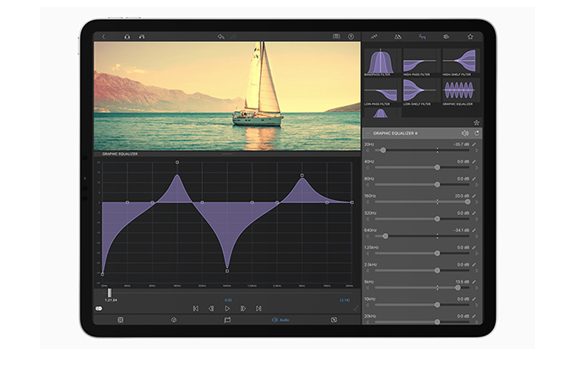Click the 5kHz slider knob
The image size is (580, 373).
(x=458, y=288)
